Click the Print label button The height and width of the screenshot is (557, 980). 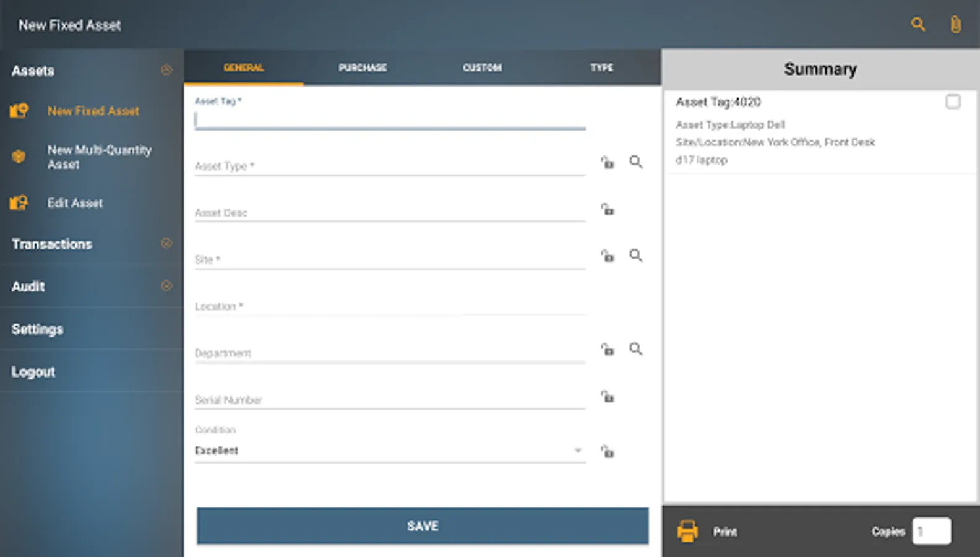tap(724, 532)
